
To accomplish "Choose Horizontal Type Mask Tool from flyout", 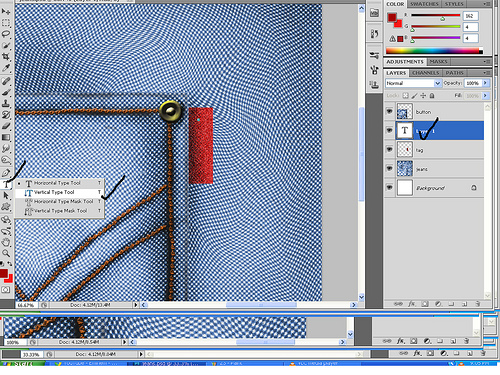I will click(x=60, y=202).
